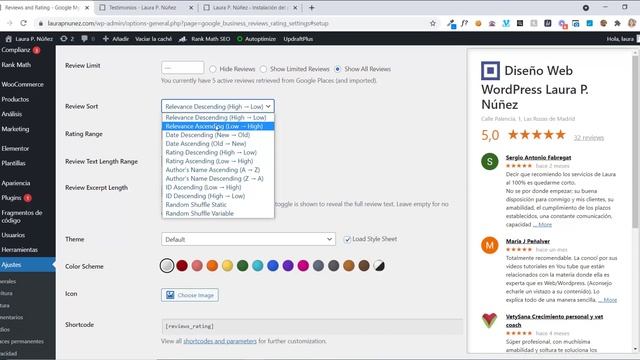Choose Author's Name Ascending (A → Z)
Image resolution: width=640 pixels, height=360 pixels.
(x=218, y=170)
